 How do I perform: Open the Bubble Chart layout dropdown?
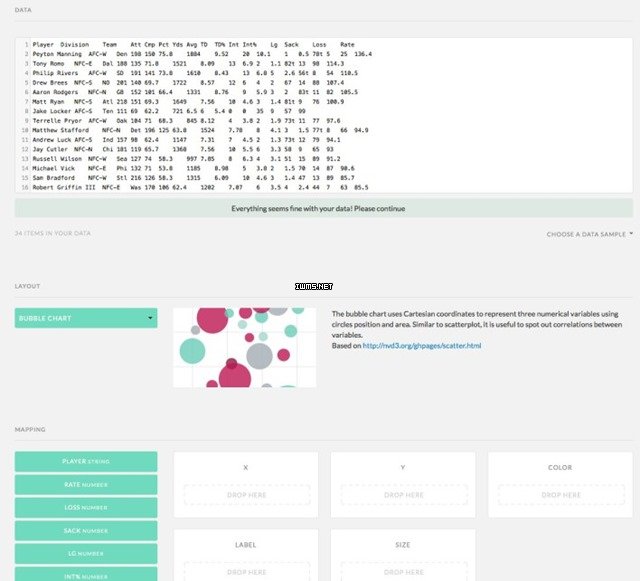click(x=85, y=318)
